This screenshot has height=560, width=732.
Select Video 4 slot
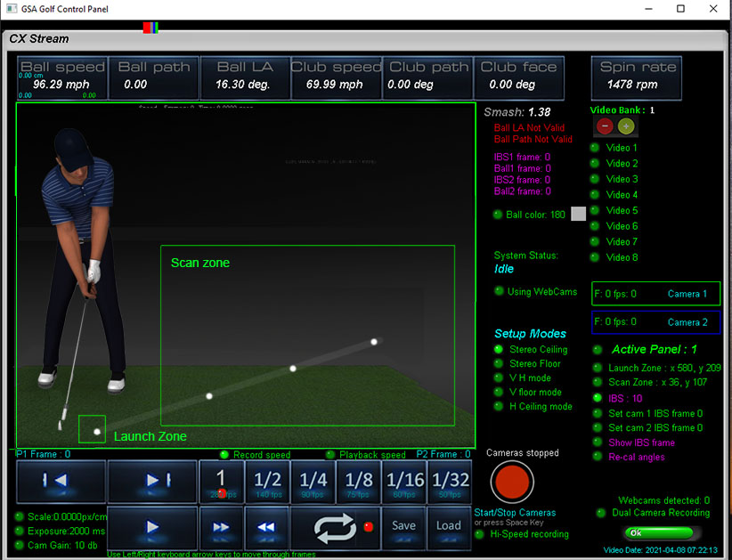coord(614,195)
